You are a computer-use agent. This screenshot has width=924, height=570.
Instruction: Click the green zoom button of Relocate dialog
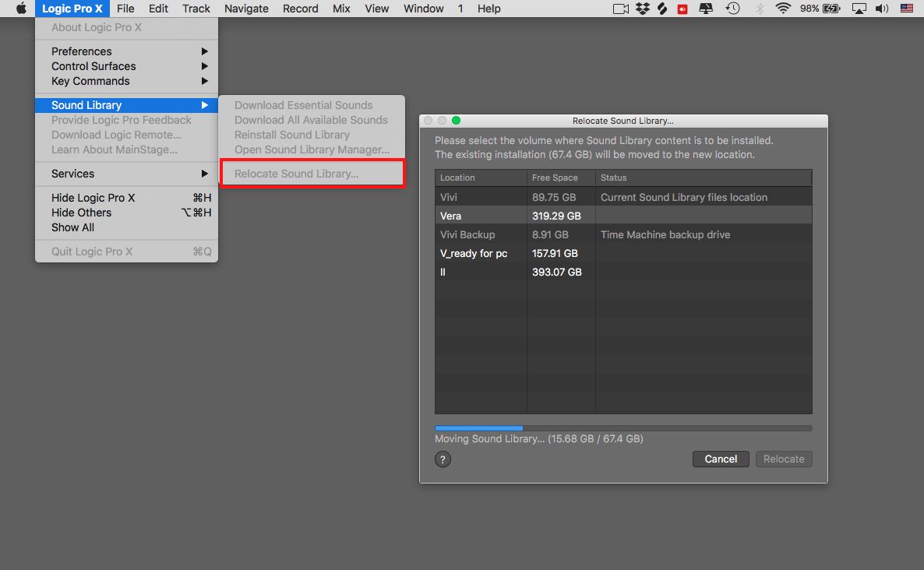[456, 120]
